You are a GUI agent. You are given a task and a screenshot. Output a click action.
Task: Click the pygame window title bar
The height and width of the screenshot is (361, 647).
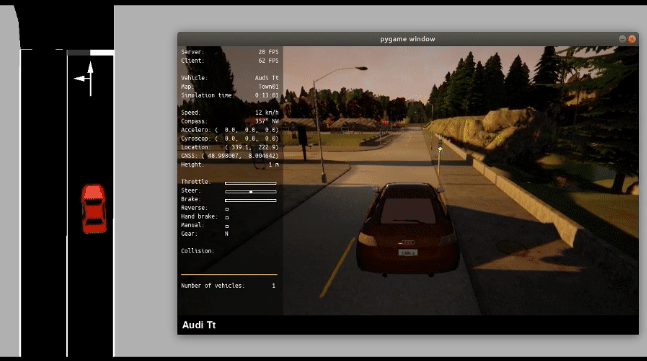coord(408,39)
